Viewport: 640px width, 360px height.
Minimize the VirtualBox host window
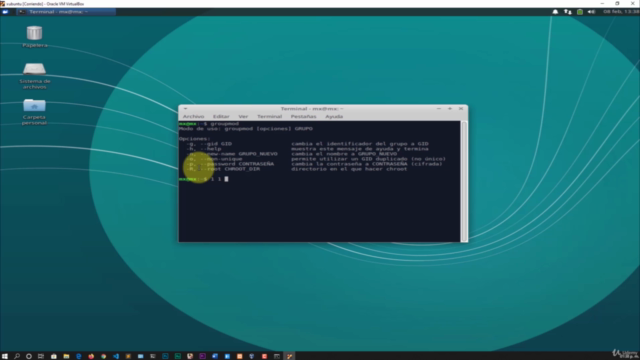pos(602,3)
